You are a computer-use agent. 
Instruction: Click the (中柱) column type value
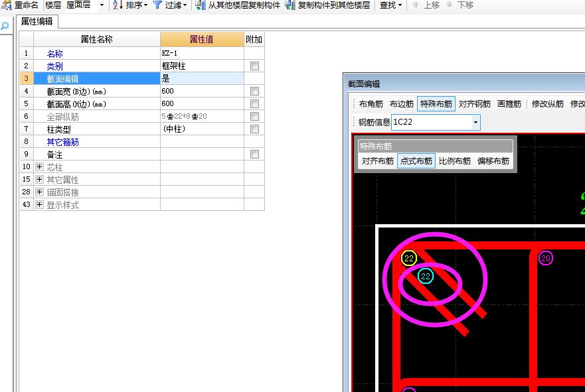(x=202, y=129)
